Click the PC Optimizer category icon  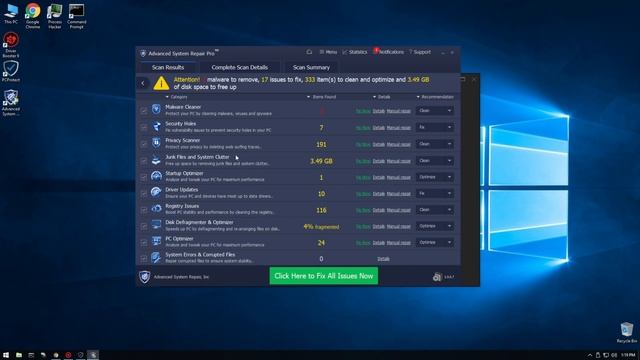pos(156,241)
